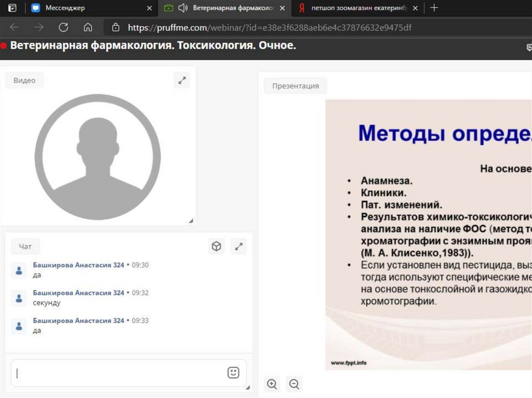
Task: Click the user avatar placeholder in video
Action: (x=98, y=157)
